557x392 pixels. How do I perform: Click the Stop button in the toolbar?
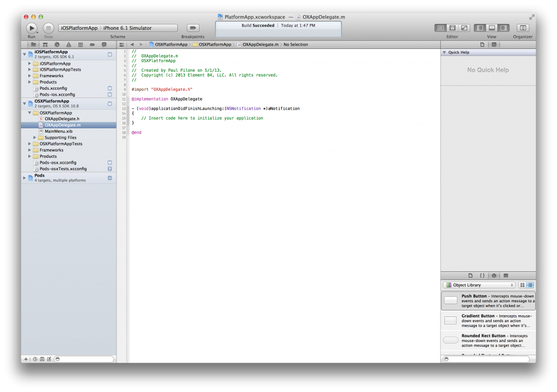tap(48, 28)
